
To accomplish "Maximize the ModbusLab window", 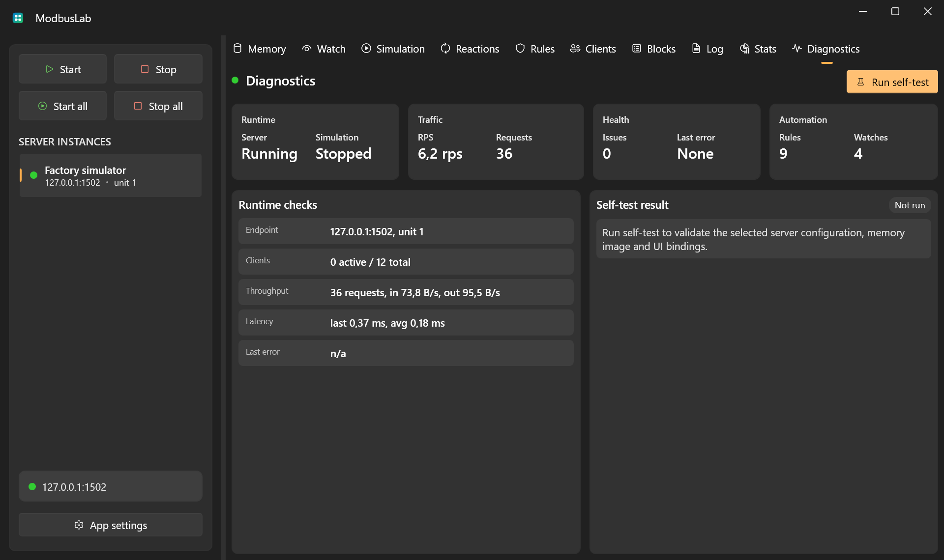I will tap(895, 11).
